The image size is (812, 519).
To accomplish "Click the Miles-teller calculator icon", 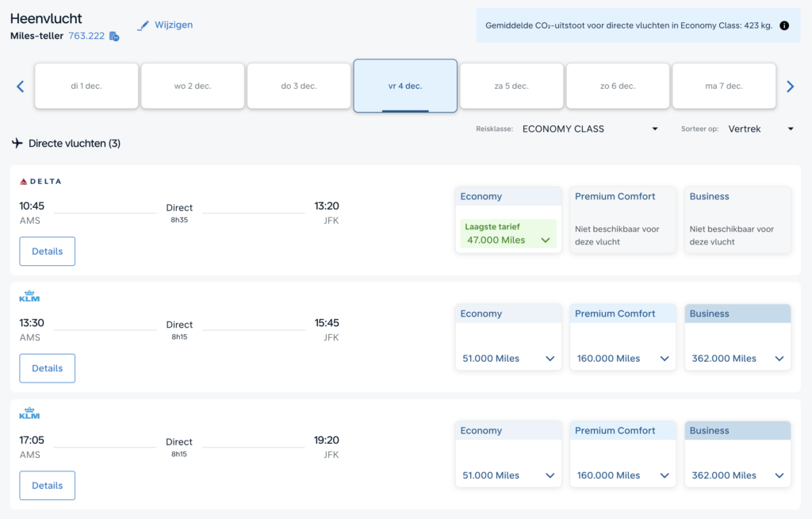I will [114, 37].
